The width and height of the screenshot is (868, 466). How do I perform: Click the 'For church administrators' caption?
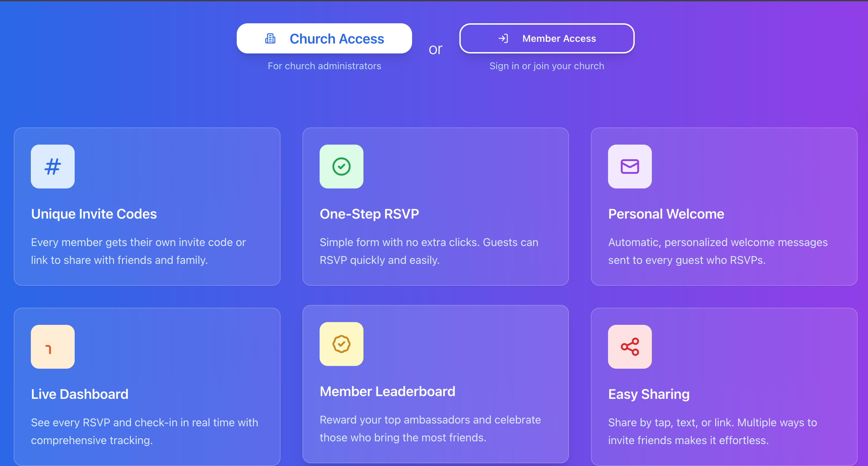pyautogui.click(x=324, y=66)
